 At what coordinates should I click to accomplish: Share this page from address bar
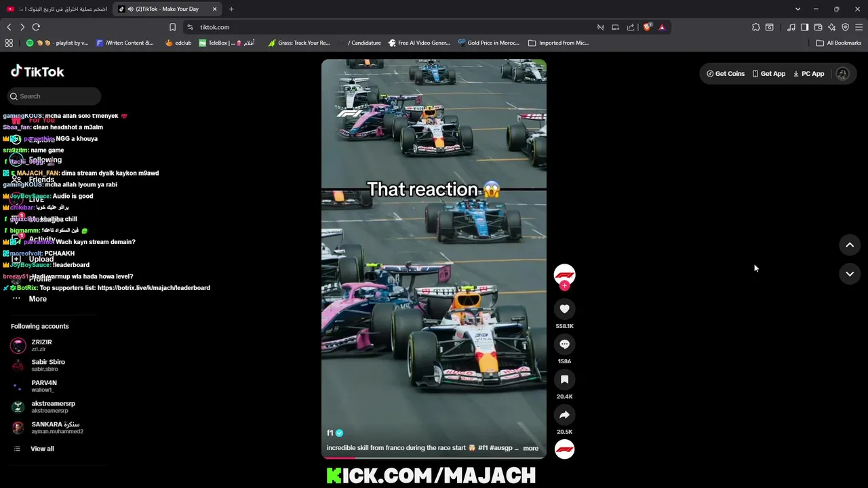tap(631, 27)
